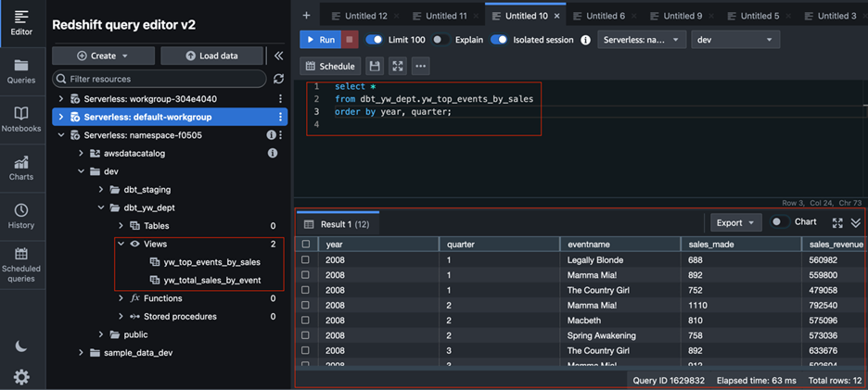The height and width of the screenshot is (390, 868).
Task: Open the Create menu button
Action: [x=103, y=56]
